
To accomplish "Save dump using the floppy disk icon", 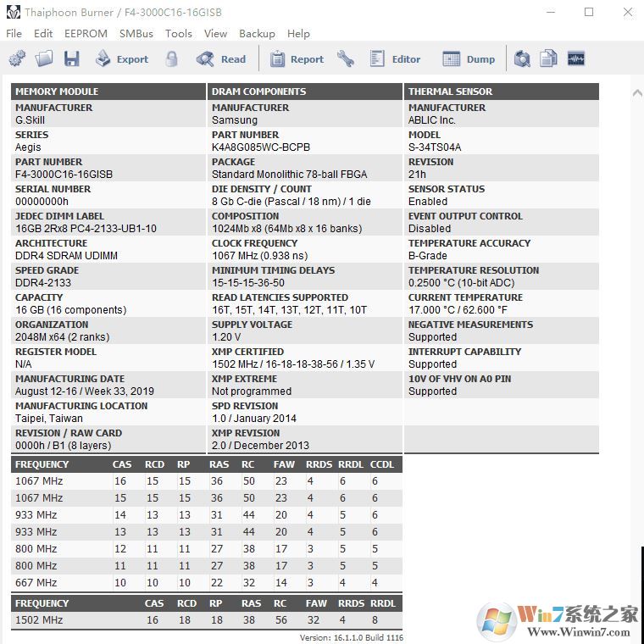I will (x=71, y=58).
